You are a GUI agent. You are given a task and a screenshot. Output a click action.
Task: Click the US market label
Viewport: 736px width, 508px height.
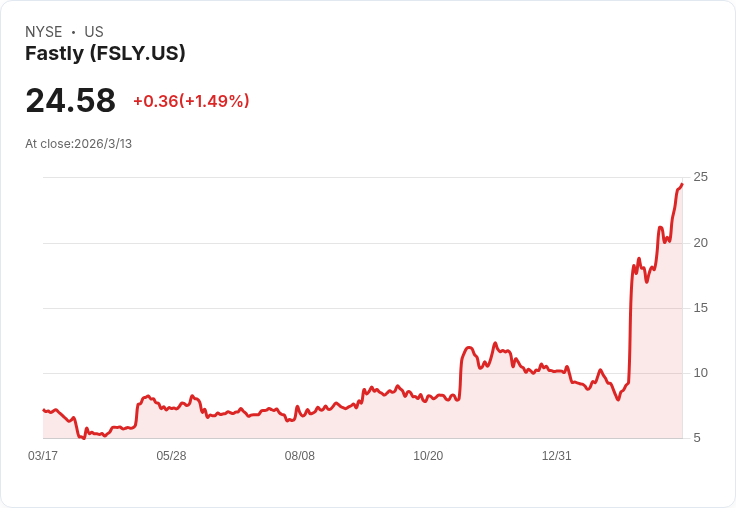coord(94,32)
